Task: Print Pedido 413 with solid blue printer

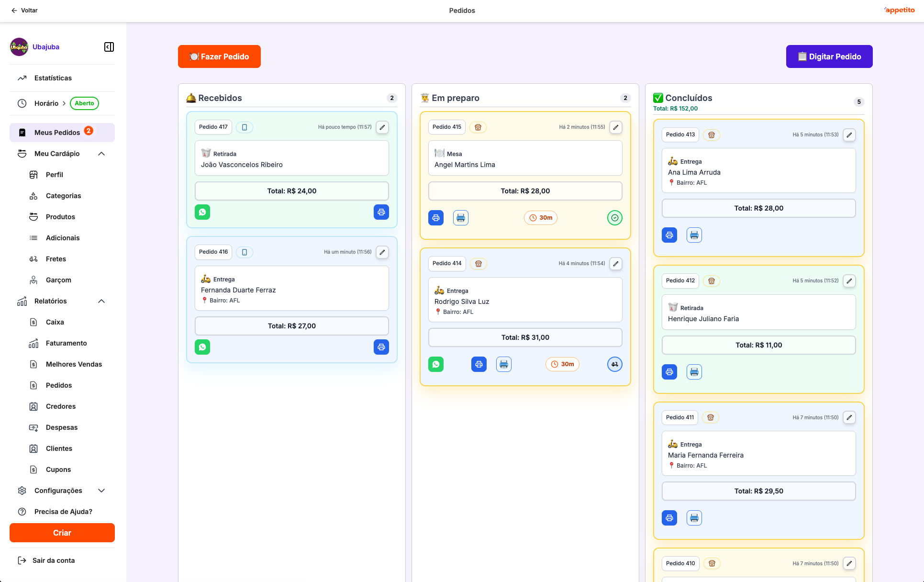Action: tap(669, 235)
